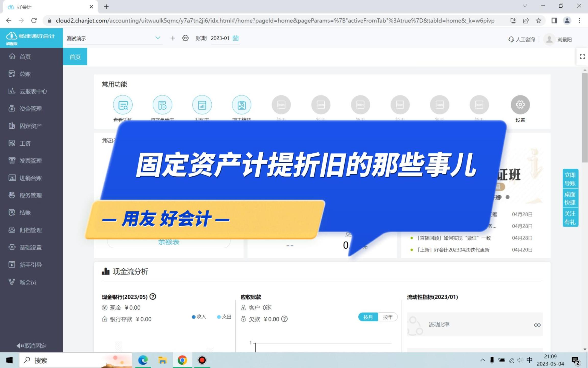The image size is (588, 368).
Task: Open 归档管理 in the sidebar
Action: (x=31, y=230)
